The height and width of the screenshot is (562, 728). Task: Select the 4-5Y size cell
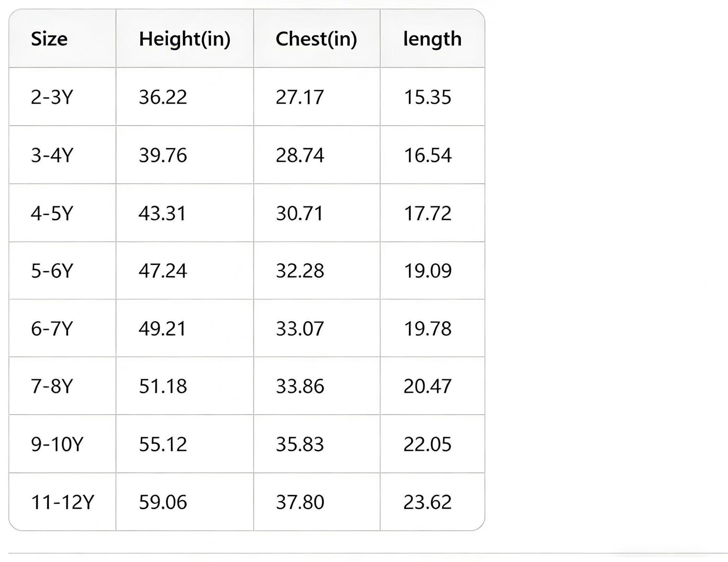[52, 213]
